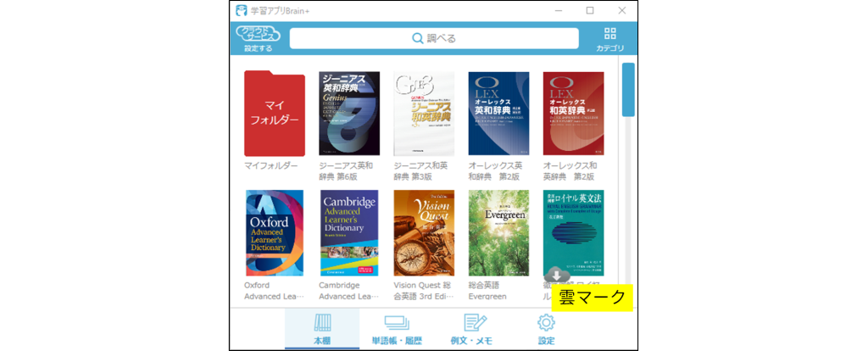Click the 調べる search field
Screen dimensions: 868x351
pos(434,38)
